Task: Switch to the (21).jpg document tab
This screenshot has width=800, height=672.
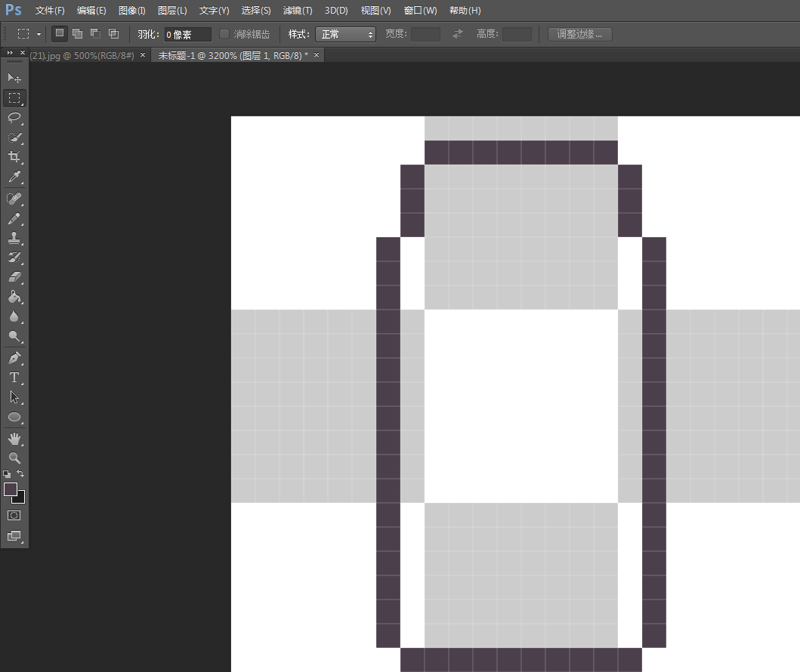Action: [x=82, y=55]
